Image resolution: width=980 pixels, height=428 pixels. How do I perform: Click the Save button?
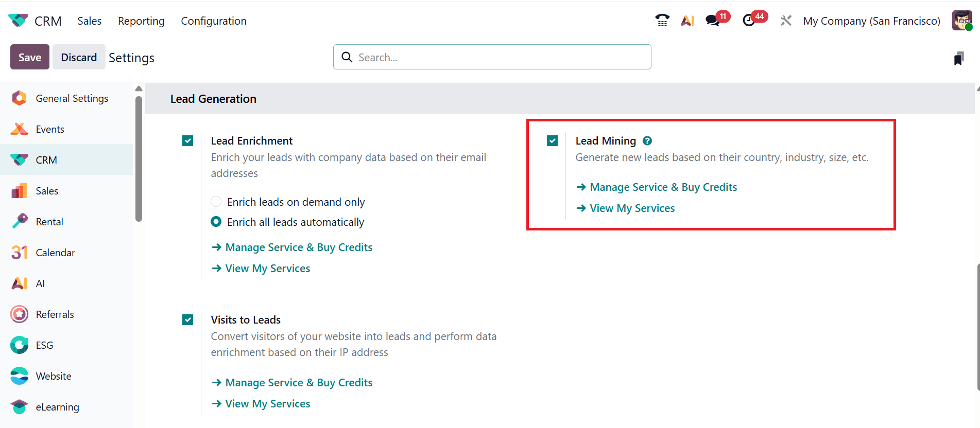[30, 57]
